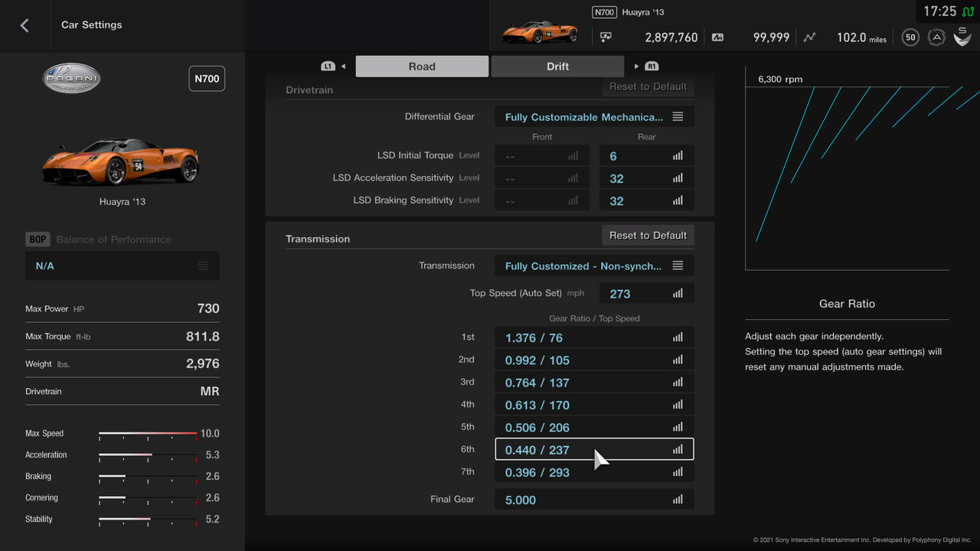The image size is (980, 551).
Task: Click bars icon in 2nd gear row
Action: 678,360
